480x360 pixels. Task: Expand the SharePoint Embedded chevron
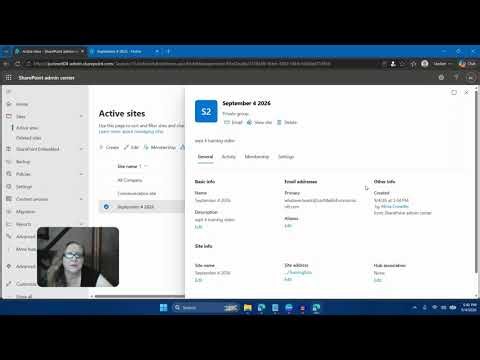click(x=81, y=149)
